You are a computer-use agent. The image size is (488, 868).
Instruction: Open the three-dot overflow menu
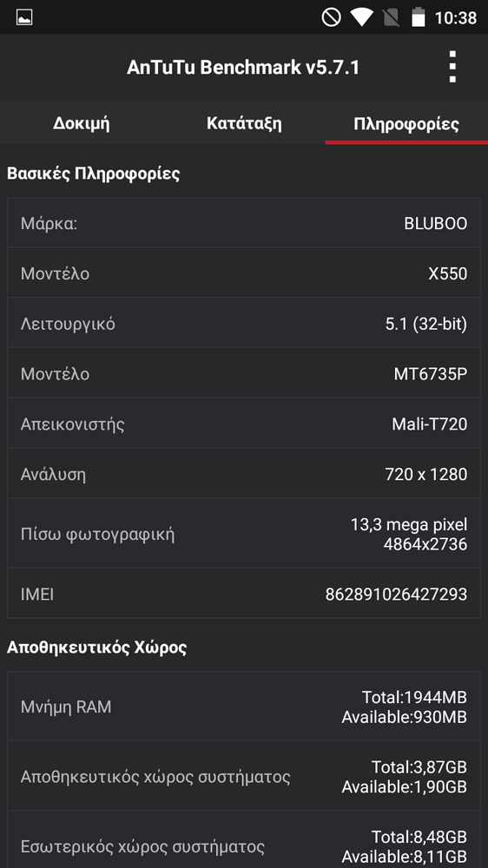tap(452, 67)
